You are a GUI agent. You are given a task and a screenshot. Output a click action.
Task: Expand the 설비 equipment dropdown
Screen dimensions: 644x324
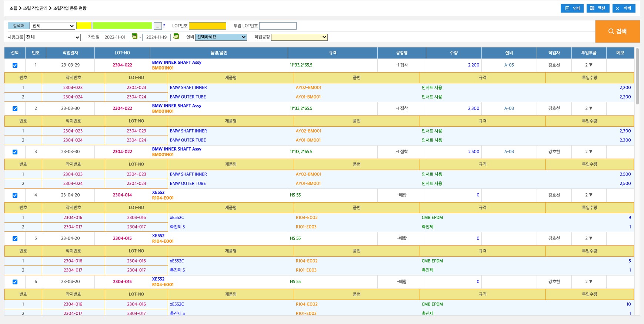[x=221, y=37]
